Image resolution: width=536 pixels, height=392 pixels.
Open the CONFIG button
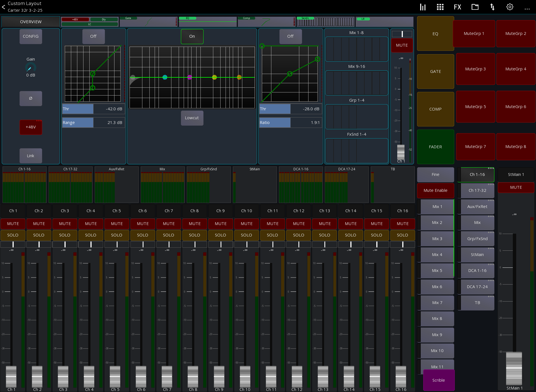click(x=31, y=36)
